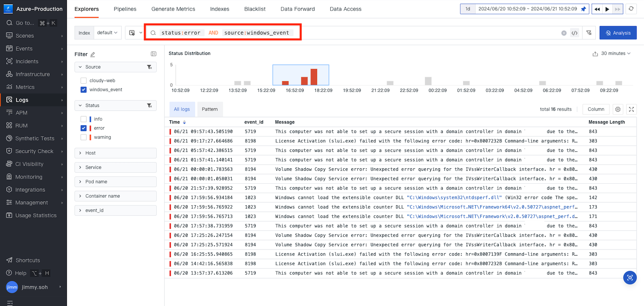
Task: Open Security Check shield icon
Action: click(9, 151)
